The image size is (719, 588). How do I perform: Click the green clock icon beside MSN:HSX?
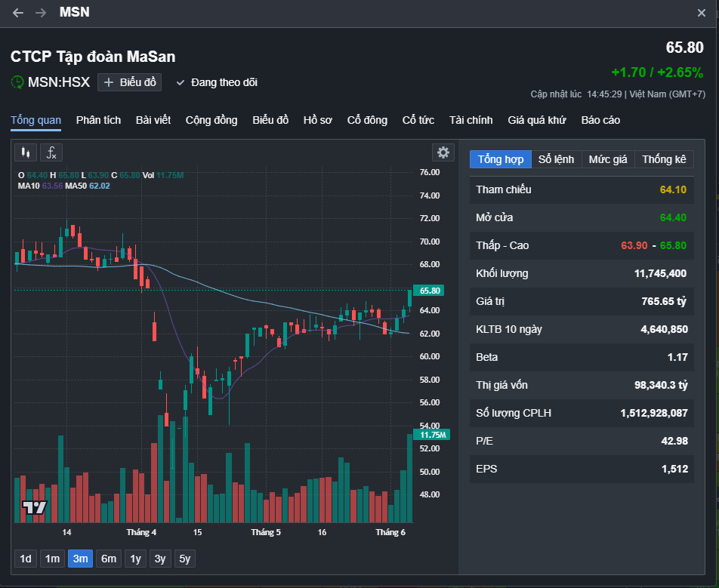coord(17,82)
